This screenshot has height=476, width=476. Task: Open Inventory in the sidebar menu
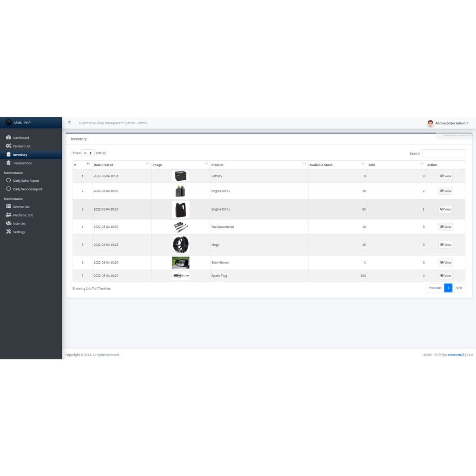click(20, 155)
